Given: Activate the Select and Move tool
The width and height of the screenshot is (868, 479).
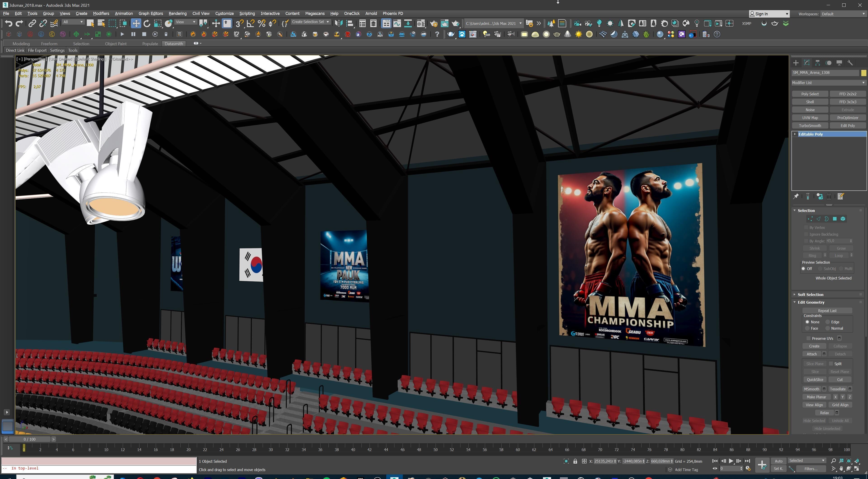Looking at the screenshot, I should coord(136,23).
